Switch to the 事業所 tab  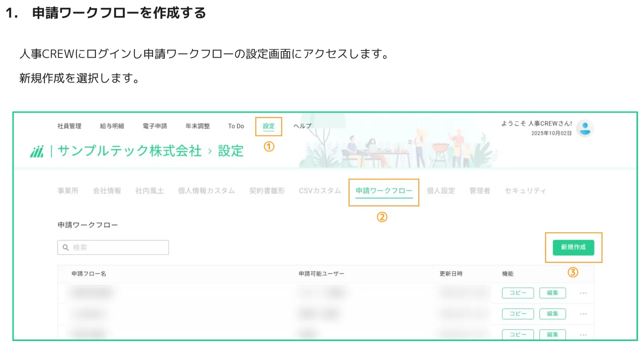[68, 191]
